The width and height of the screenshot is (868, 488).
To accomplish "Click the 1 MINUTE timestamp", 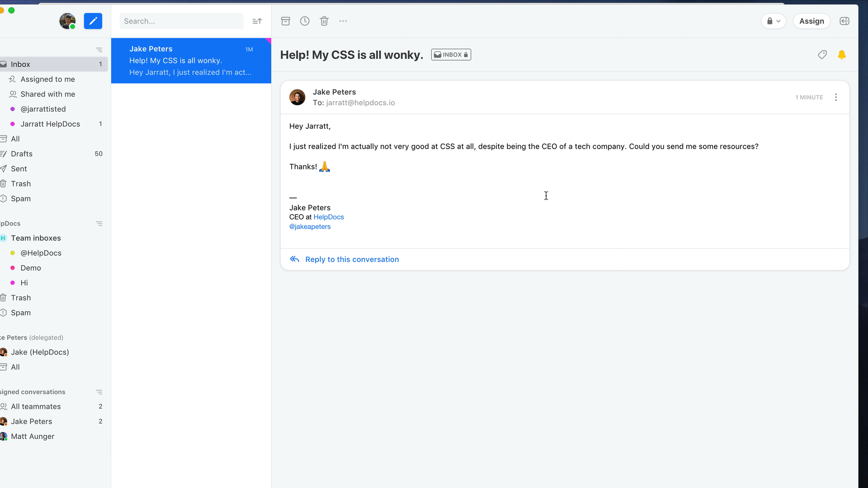I will 809,98.
